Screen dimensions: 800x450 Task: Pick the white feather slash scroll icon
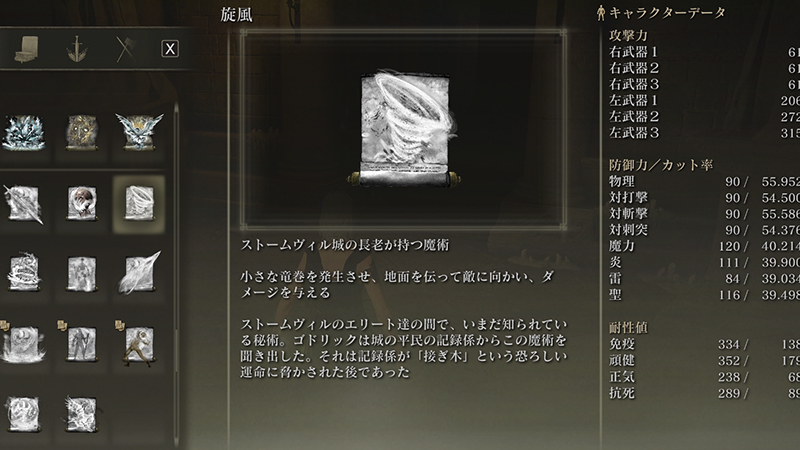pyautogui.click(x=139, y=273)
